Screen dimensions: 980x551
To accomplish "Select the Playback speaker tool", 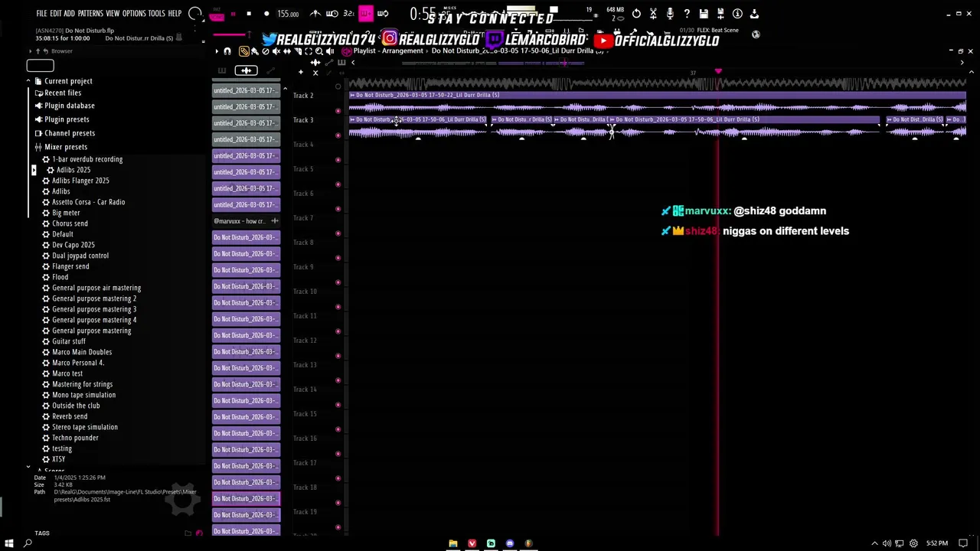I will point(330,51).
